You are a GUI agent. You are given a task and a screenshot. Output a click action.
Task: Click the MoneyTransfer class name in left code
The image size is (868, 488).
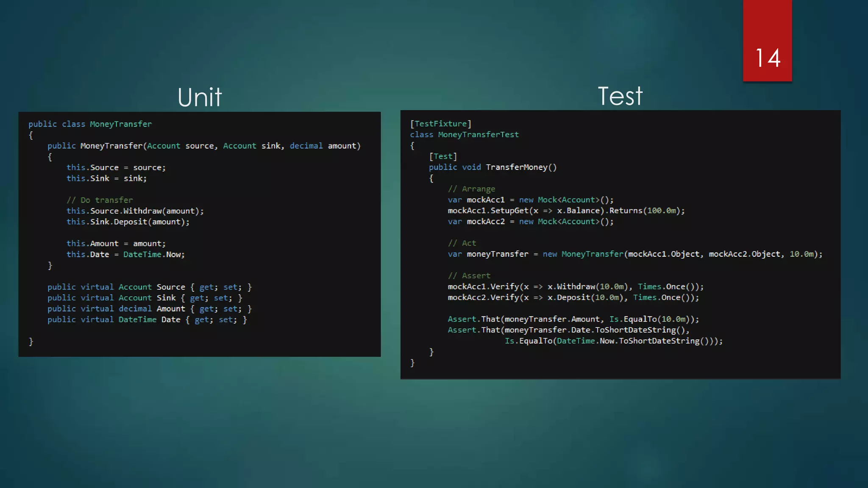[120, 124]
